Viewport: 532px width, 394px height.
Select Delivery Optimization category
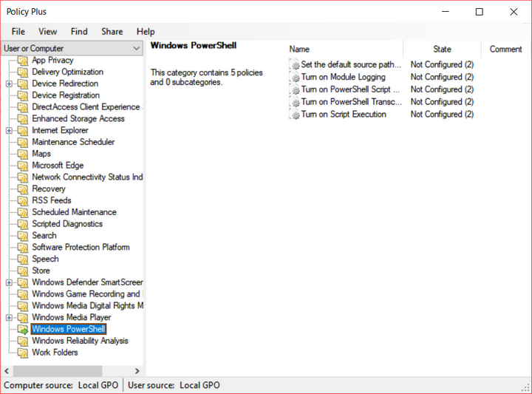tap(67, 72)
